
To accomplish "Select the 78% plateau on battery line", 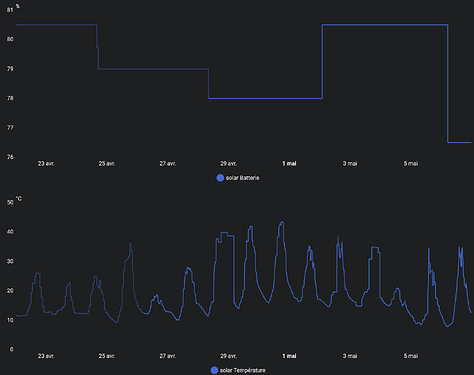I will tap(265, 98).
